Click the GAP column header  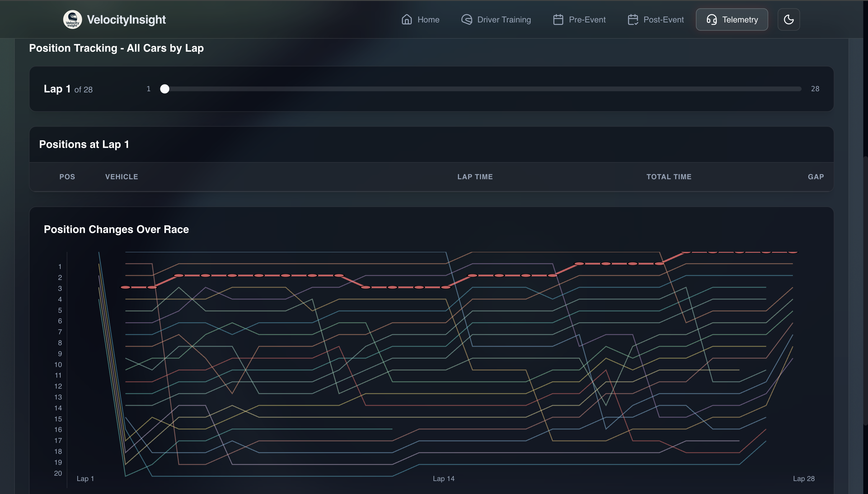pos(815,177)
